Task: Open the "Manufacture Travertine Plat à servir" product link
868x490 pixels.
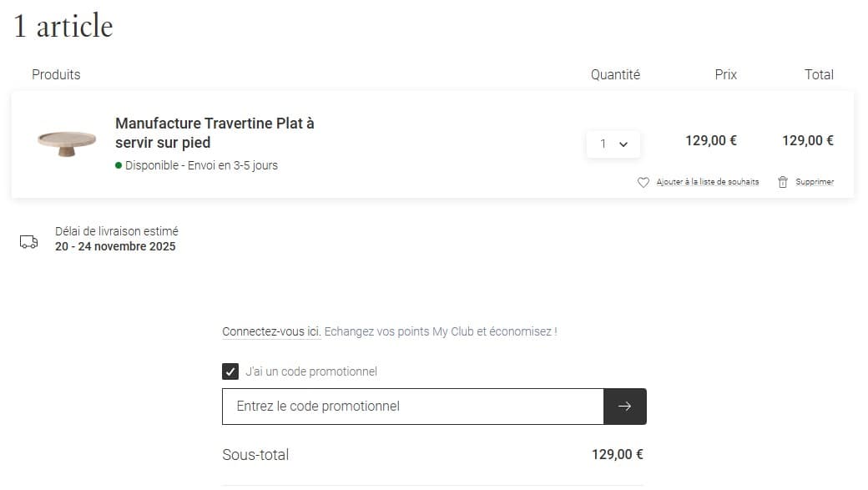Action: pyautogui.click(x=214, y=133)
